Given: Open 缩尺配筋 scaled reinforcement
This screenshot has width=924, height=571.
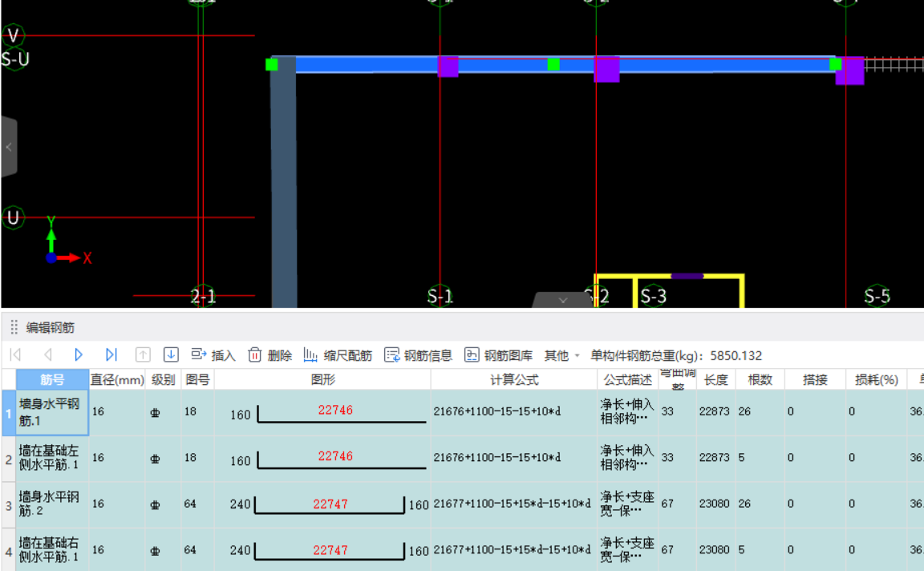Looking at the screenshot, I should pos(338,355).
